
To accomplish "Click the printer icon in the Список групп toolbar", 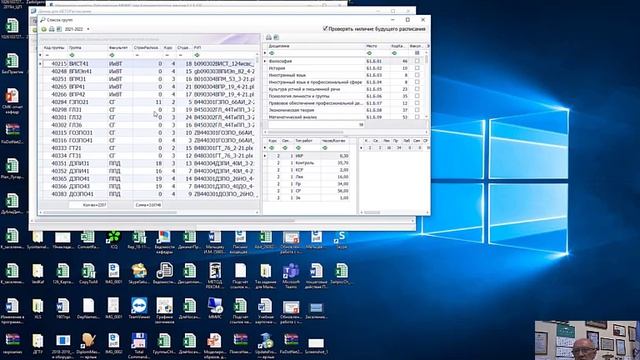I will pyautogui.click(x=51, y=29).
